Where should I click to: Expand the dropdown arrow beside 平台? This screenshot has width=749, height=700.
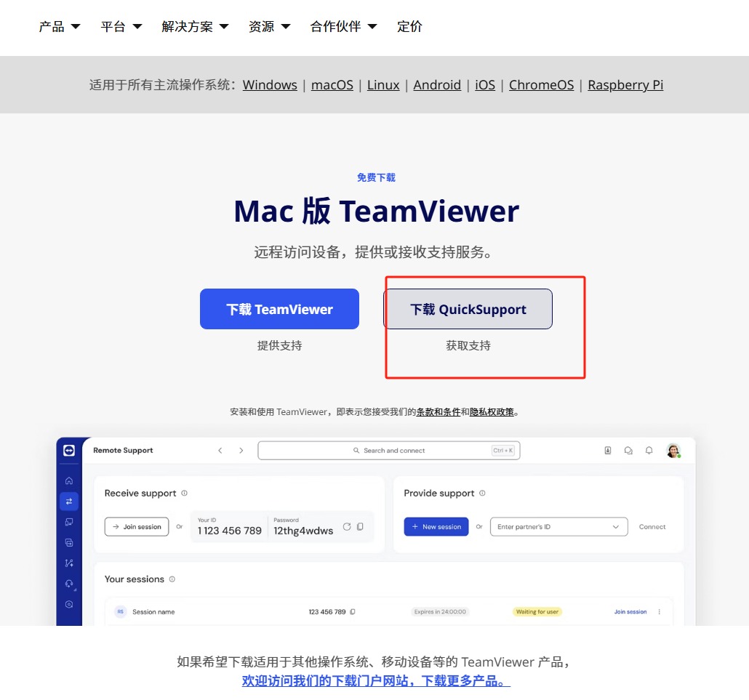pyautogui.click(x=137, y=27)
